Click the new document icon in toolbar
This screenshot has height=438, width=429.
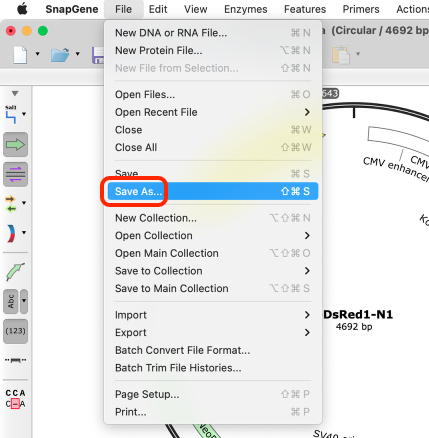(20, 54)
